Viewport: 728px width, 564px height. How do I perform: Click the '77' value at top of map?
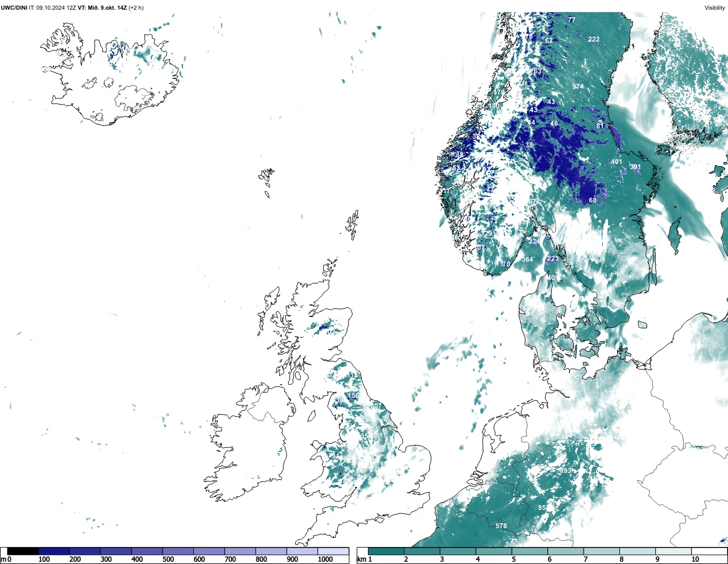tap(572, 20)
